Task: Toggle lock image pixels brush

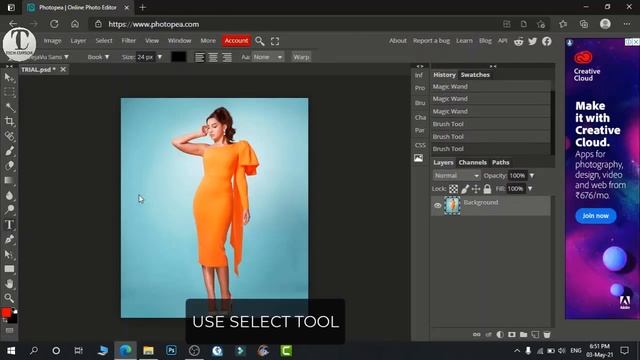Action: tap(465, 189)
